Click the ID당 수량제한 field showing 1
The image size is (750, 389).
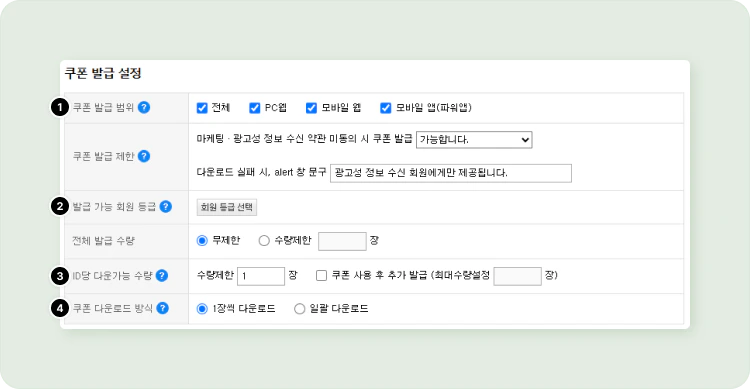[x=261, y=276]
